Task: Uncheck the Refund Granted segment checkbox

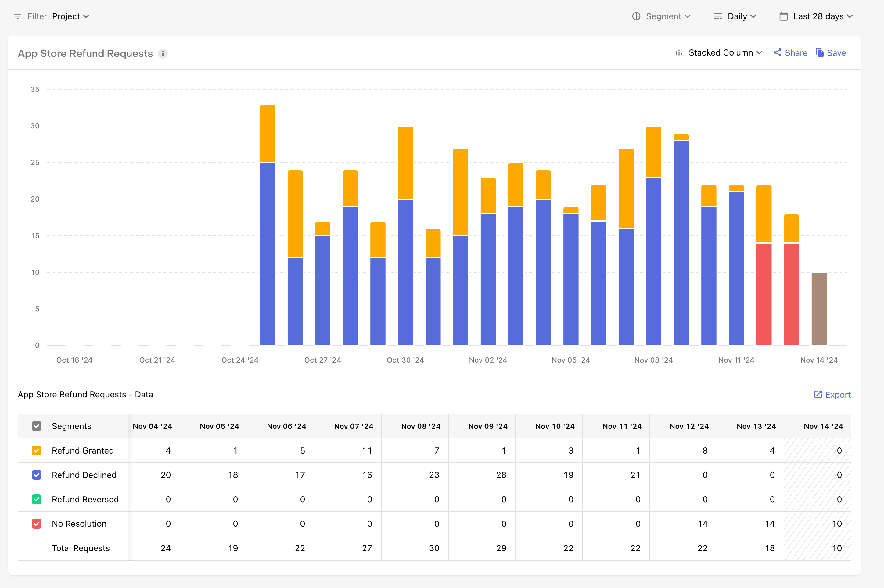Action: click(36, 450)
